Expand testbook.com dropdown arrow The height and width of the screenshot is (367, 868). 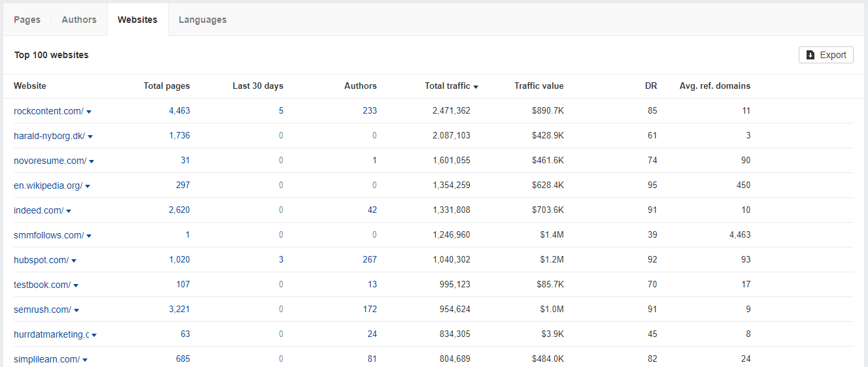[76, 285]
